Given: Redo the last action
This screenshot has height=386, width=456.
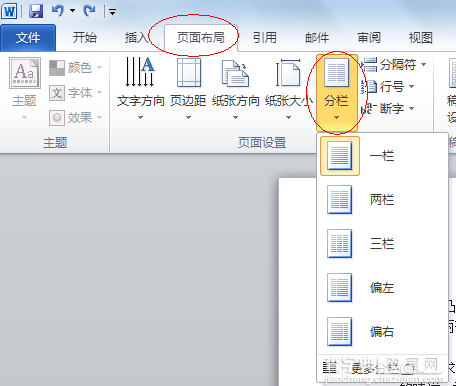Looking at the screenshot, I should tap(89, 11).
